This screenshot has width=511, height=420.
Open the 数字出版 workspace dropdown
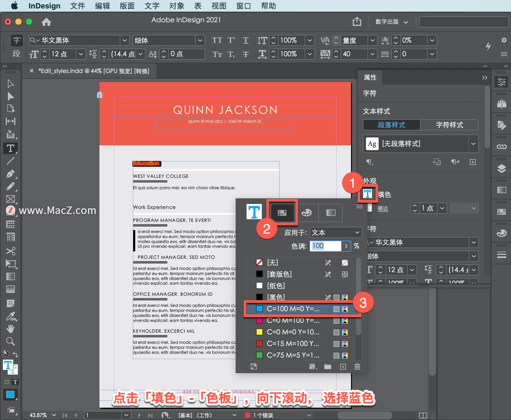[391, 22]
